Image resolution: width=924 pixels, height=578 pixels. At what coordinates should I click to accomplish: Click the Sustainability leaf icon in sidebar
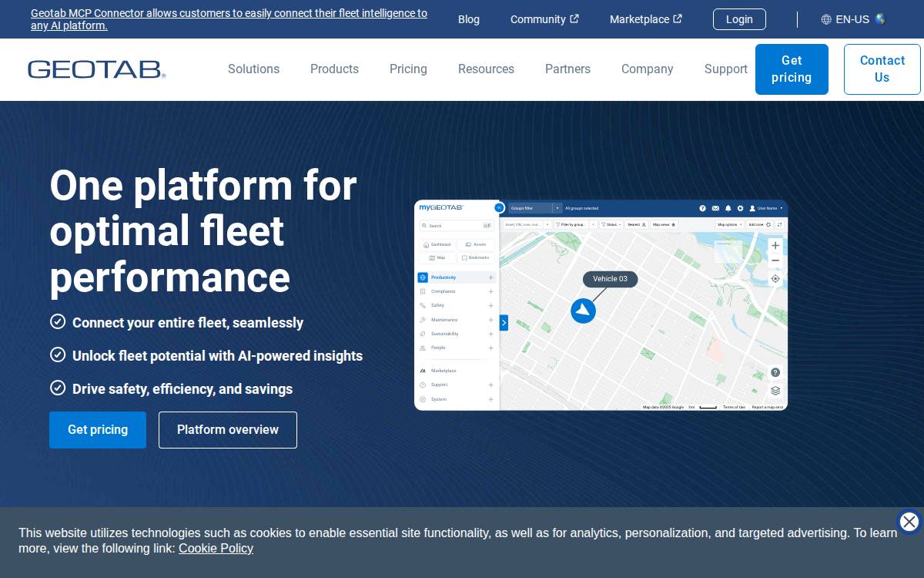click(x=423, y=334)
